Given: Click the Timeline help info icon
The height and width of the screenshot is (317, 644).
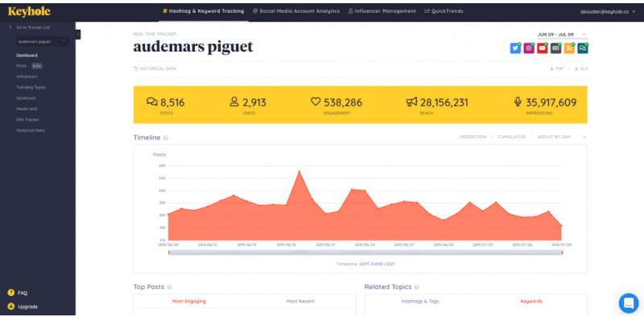Looking at the screenshot, I should pyautogui.click(x=166, y=138).
